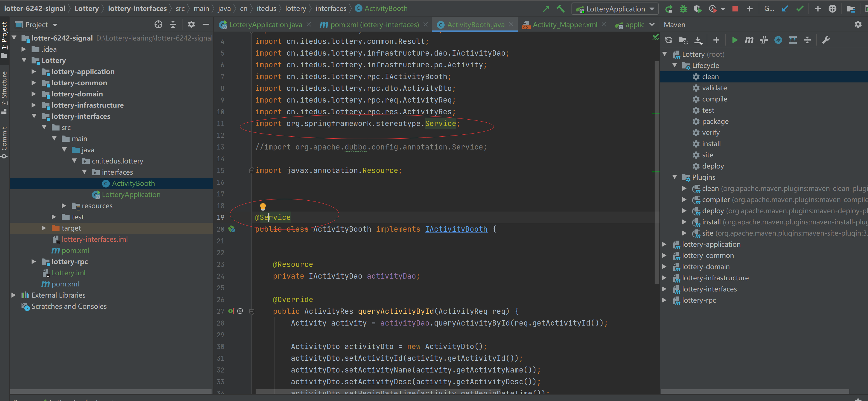Execute Maven Goal with m icon
The width and height of the screenshot is (868, 401).
[x=749, y=40]
